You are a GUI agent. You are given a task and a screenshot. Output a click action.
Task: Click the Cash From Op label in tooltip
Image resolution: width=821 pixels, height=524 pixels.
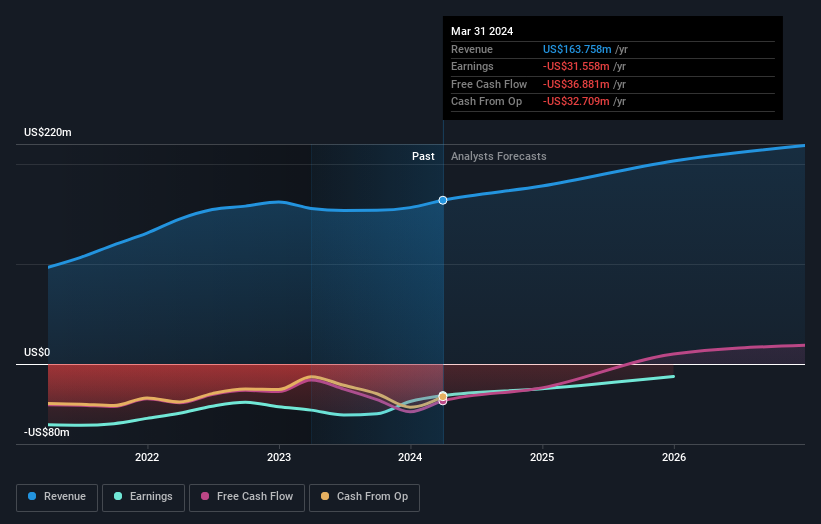coord(486,102)
